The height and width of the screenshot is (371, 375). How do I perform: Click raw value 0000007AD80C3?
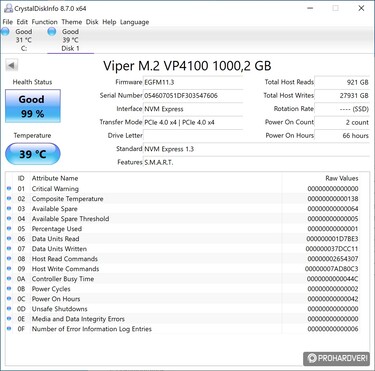tap(332, 269)
